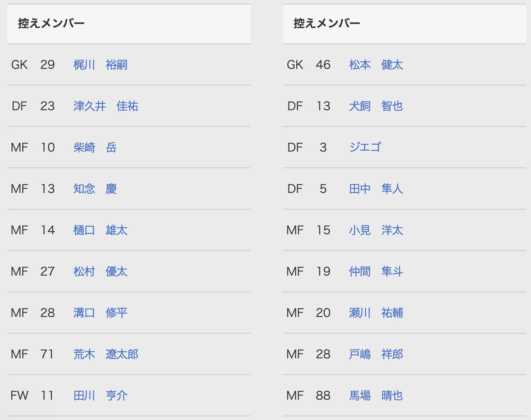531x420 pixels.
Task: Select player 荒木 遼太郎
Action: (106, 354)
